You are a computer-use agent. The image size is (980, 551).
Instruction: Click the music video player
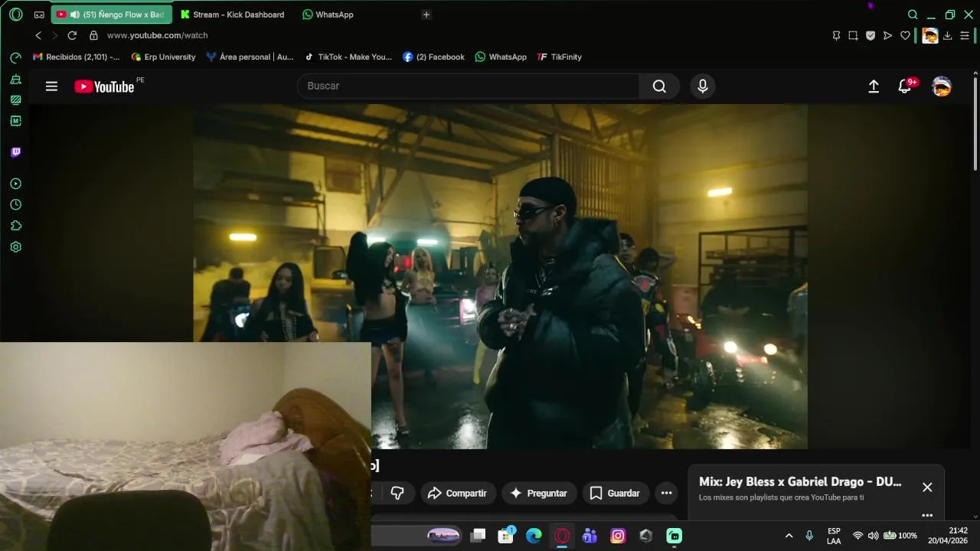[500, 276]
